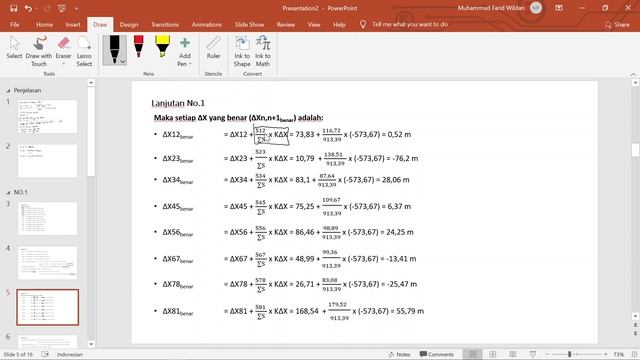Switch to Normal view

pyautogui.click(x=473, y=354)
